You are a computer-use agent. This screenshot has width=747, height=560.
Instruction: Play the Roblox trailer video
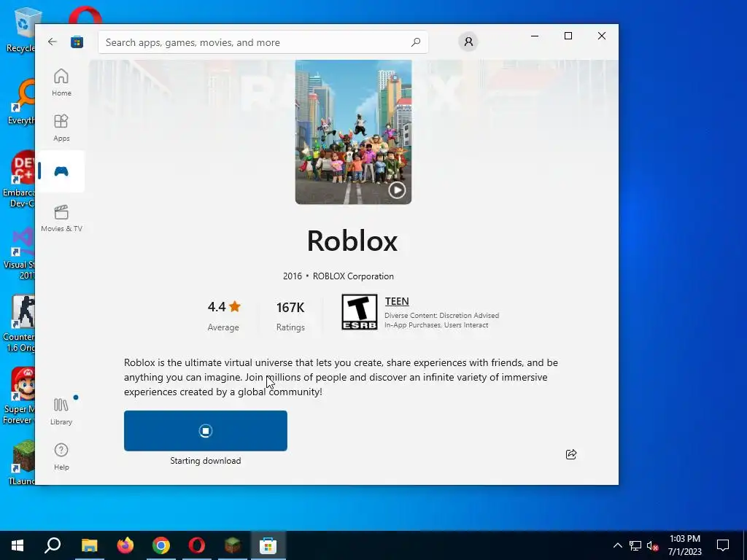tap(397, 190)
